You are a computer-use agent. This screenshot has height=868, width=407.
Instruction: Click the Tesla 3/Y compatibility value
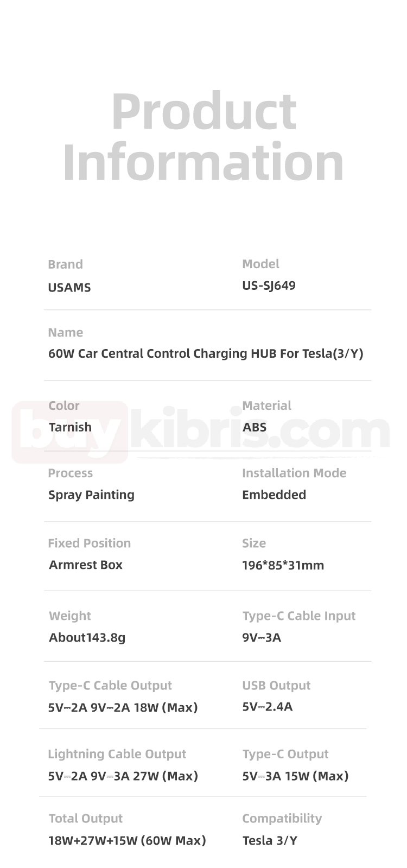point(270,841)
